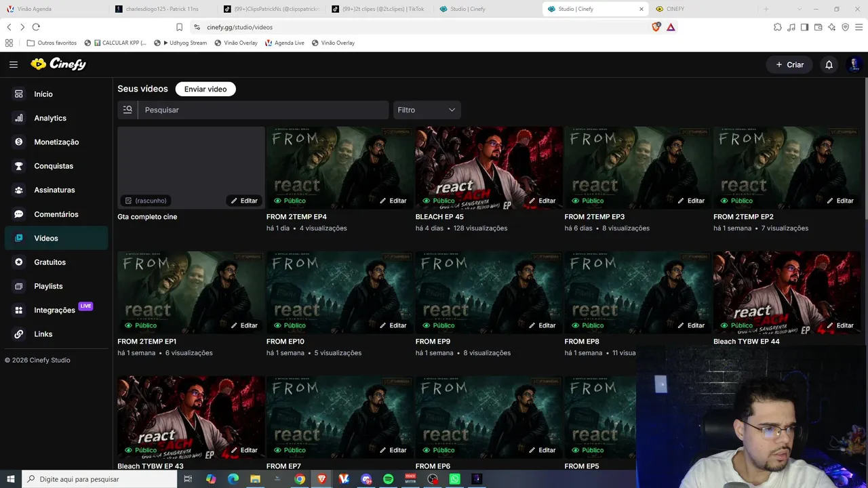Open the Início sidebar icon
868x488 pixels.
pyautogui.click(x=19, y=94)
